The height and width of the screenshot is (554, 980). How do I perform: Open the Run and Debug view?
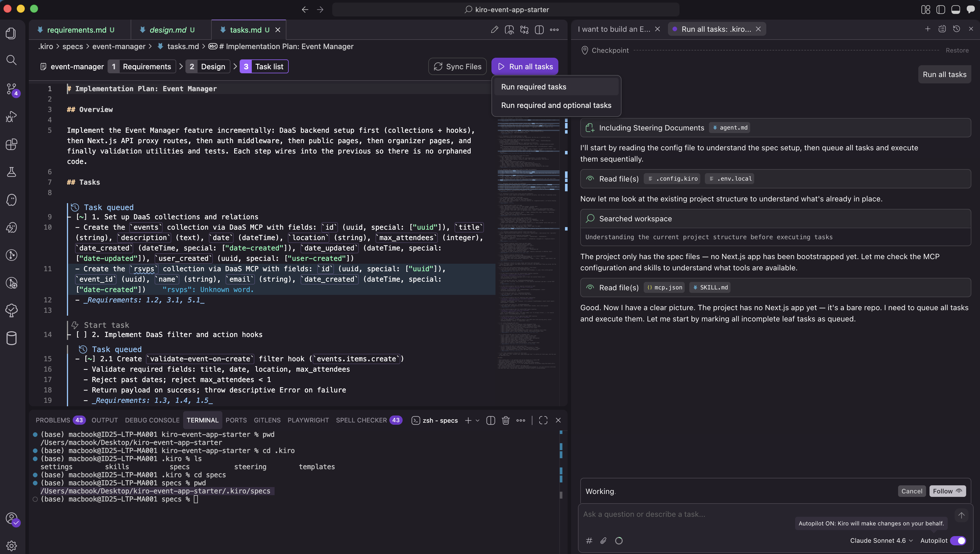(x=12, y=117)
